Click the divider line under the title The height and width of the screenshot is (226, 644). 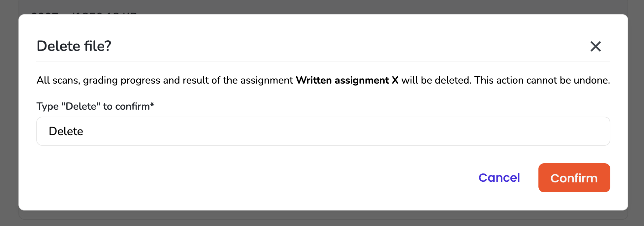[323, 61]
